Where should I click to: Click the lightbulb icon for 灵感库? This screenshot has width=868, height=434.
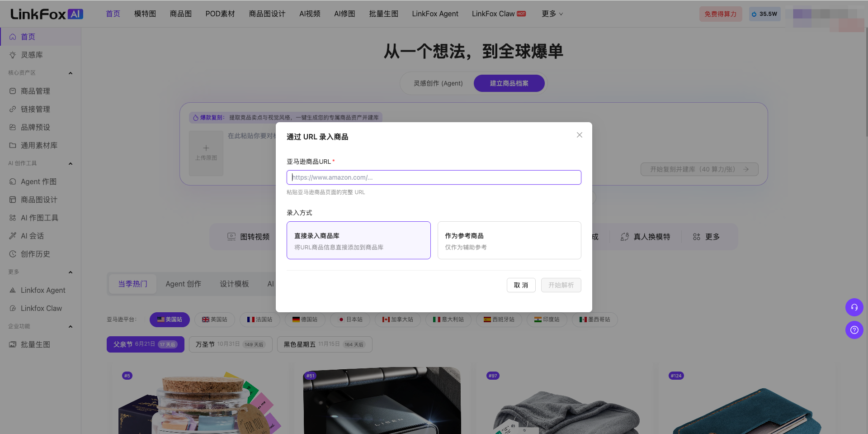tap(13, 55)
